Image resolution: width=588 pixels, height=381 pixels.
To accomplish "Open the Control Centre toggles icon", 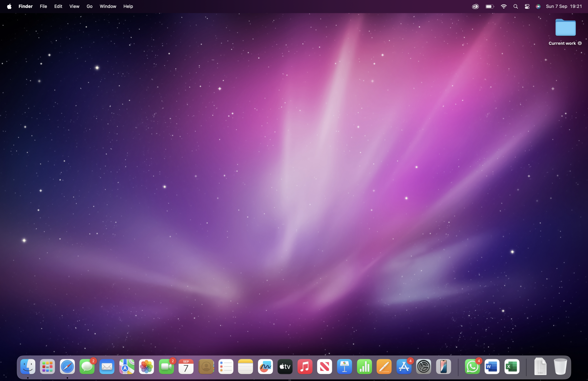I will pyautogui.click(x=527, y=6).
